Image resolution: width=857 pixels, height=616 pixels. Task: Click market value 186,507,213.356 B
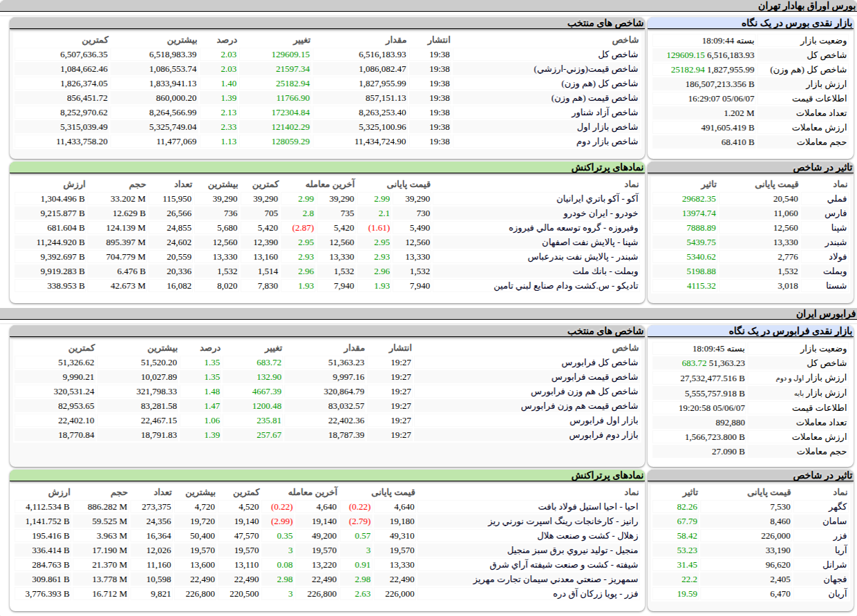click(x=719, y=84)
